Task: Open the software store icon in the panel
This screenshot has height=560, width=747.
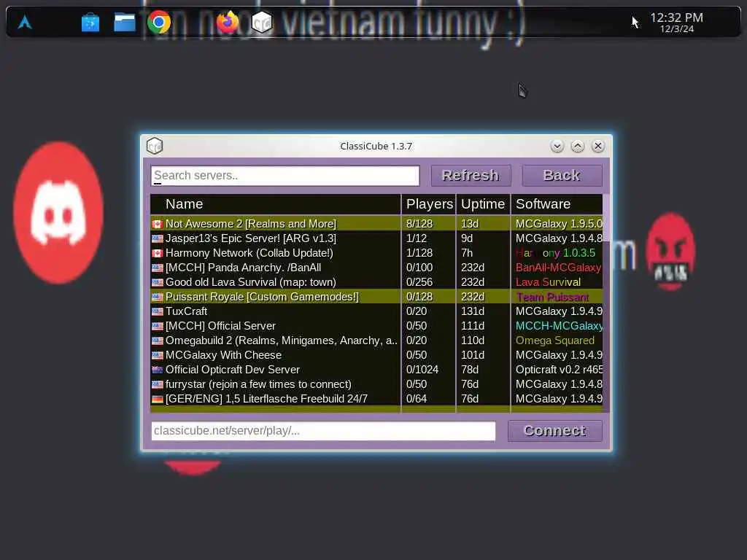Action: pyautogui.click(x=90, y=23)
